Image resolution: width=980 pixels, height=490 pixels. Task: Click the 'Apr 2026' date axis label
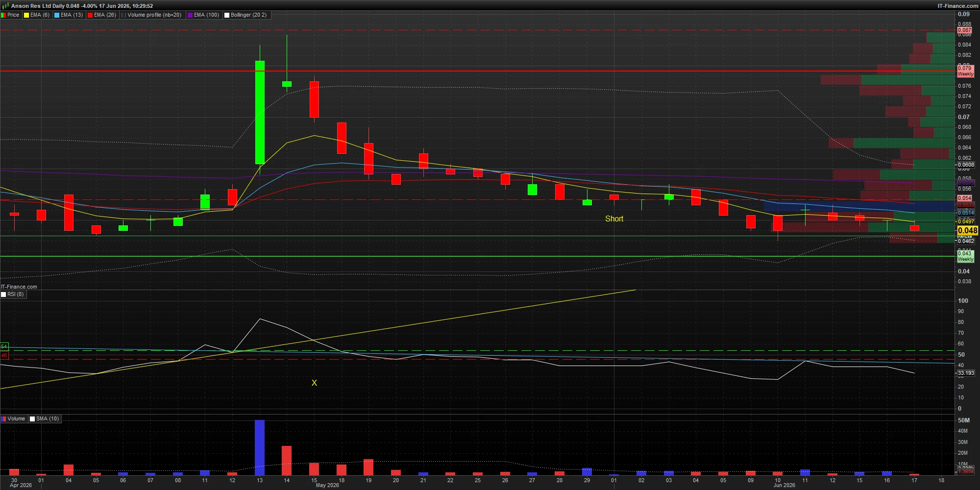click(x=21, y=486)
